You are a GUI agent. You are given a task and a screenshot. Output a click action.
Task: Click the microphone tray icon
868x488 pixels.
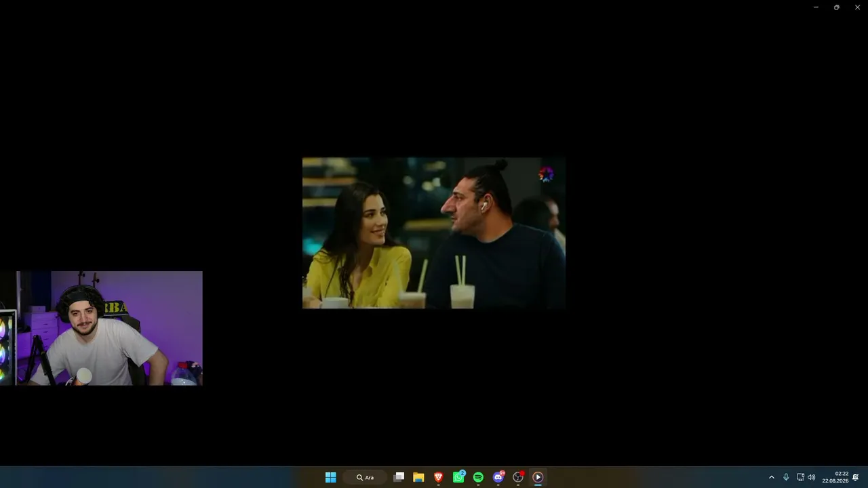(786, 477)
